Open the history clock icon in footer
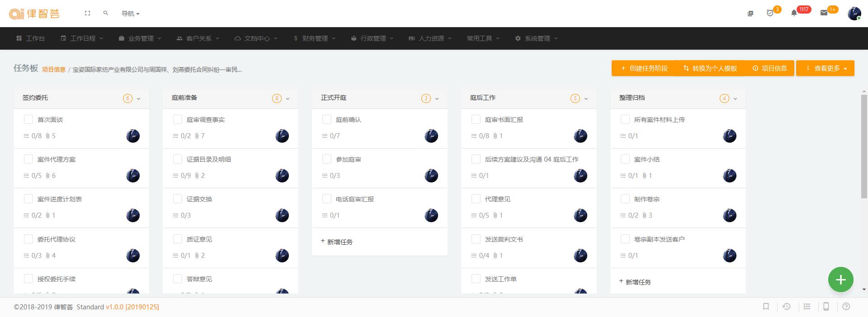The width and height of the screenshot is (868, 317). [787, 307]
